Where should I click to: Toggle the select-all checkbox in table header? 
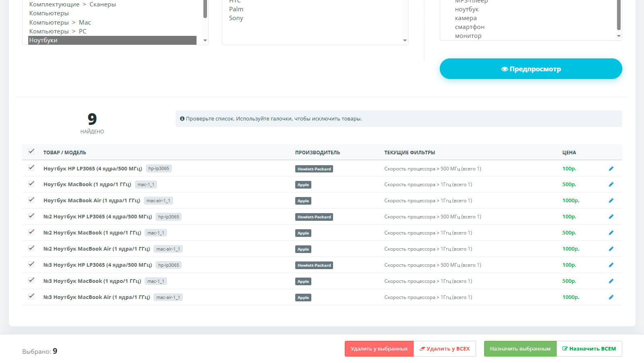pyautogui.click(x=31, y=151)
